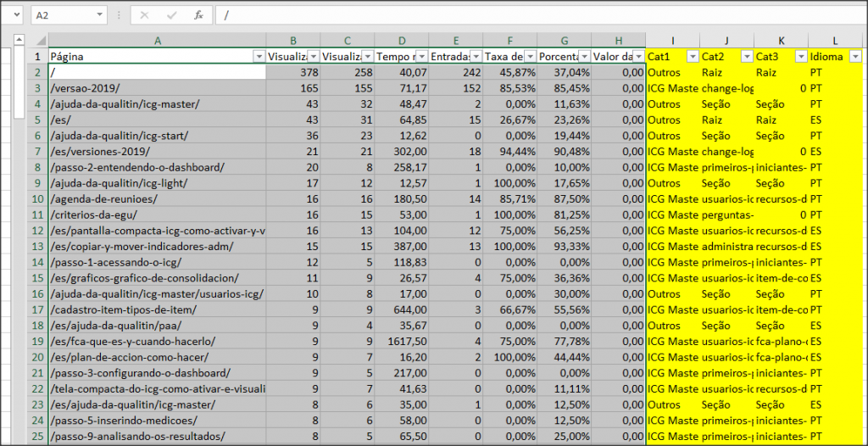Click the Enter checkmark formula bar icon
Screen dimensions: 868x446
coord(171,15)
